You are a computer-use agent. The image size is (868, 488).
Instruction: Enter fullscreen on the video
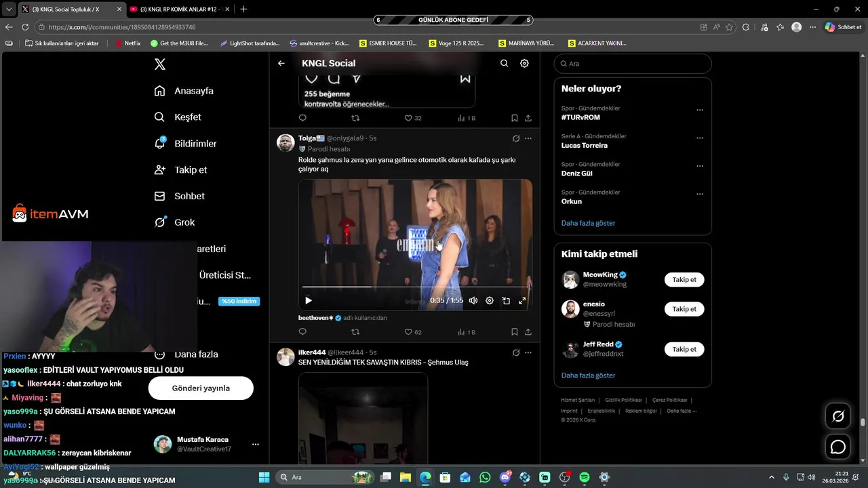click(522, 300)
